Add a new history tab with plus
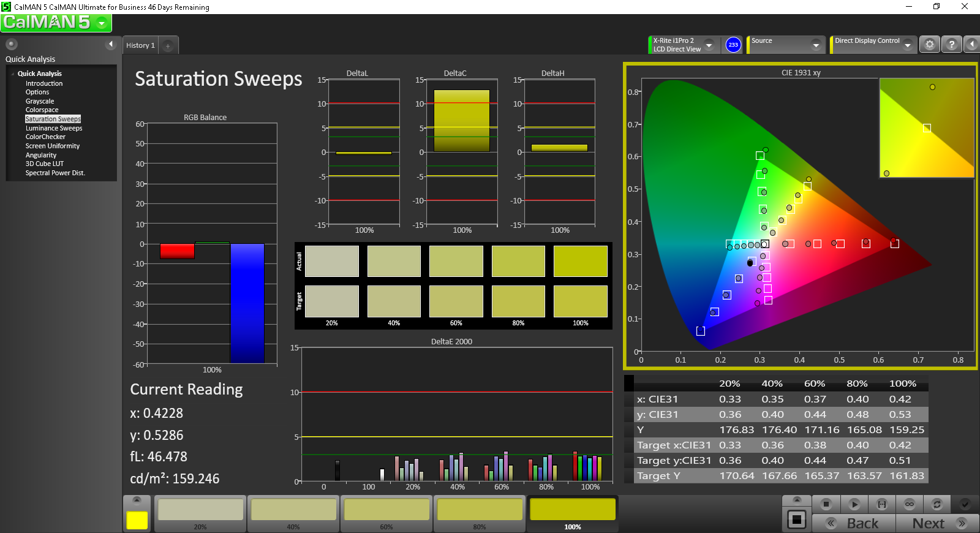The image size is (980, 533). [x=168, y=46]
